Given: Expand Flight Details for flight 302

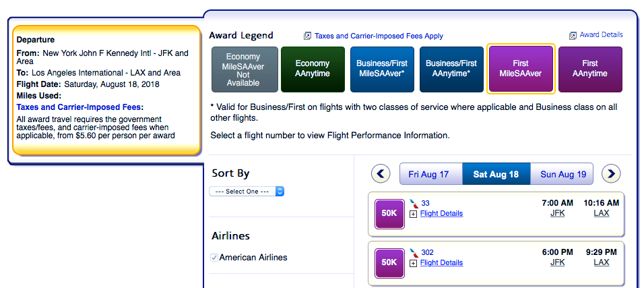Looking at the screenshot, I should (x=414, y=263).
